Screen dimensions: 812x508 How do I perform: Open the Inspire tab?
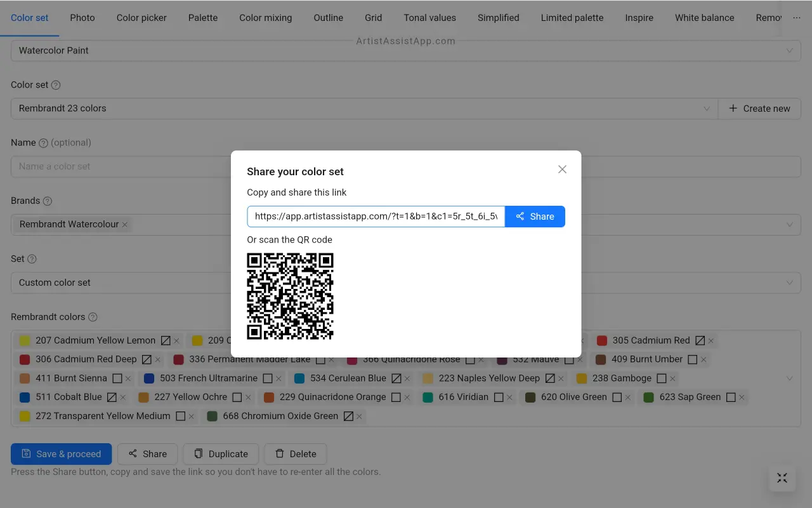[x=639, y=18]
